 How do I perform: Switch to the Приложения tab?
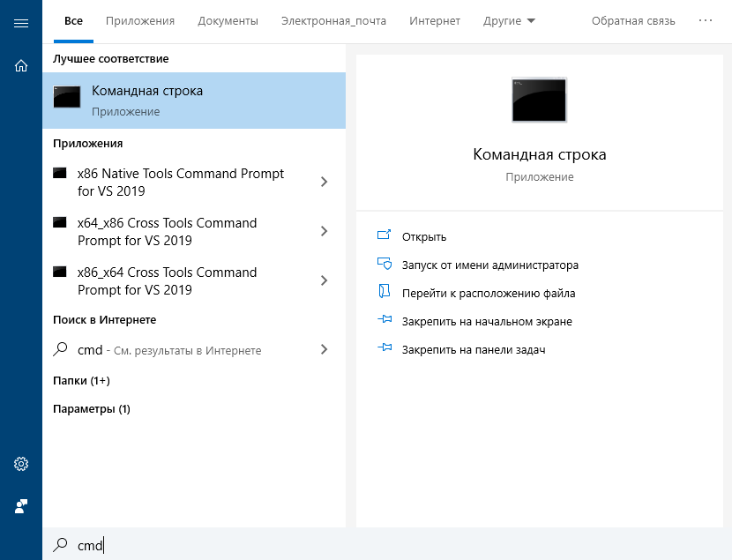140,21
